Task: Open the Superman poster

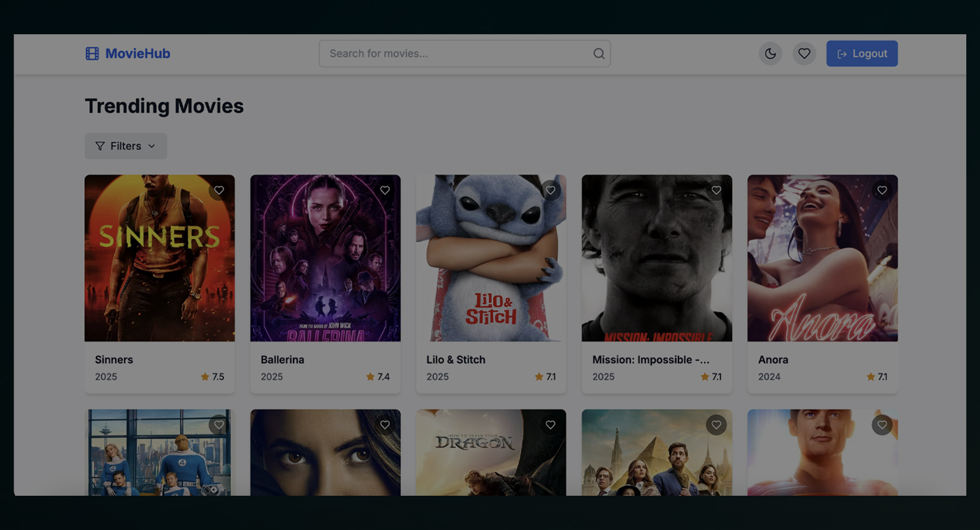Action: point(822,453)
